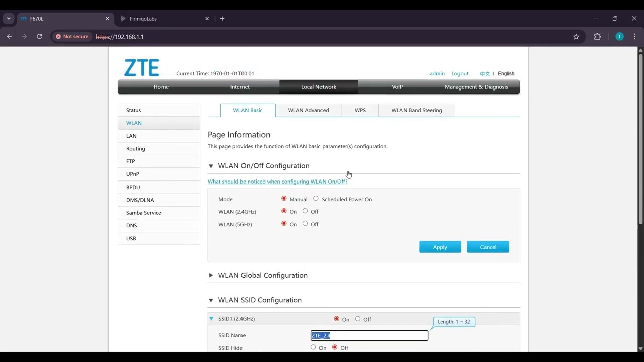Viewport: 644px width, 362px height.
Task: Set SSID1 (2.4GHz) to On
Action: click(x=337, y=319)
